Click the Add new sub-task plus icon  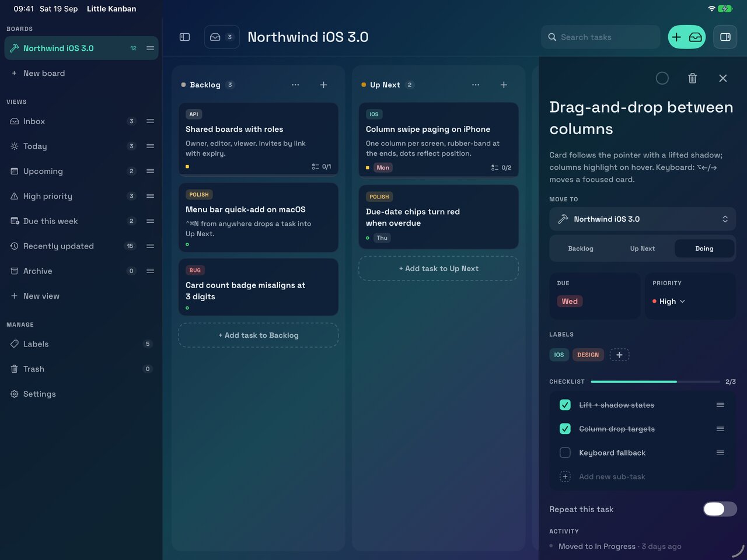(565, 477)
